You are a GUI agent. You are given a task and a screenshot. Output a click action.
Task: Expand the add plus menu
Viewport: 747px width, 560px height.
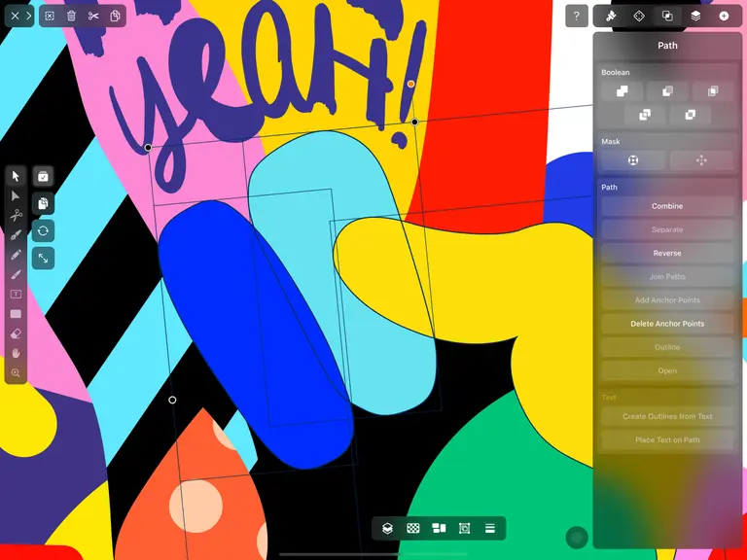pyautogui.click(x=724, y=17)
